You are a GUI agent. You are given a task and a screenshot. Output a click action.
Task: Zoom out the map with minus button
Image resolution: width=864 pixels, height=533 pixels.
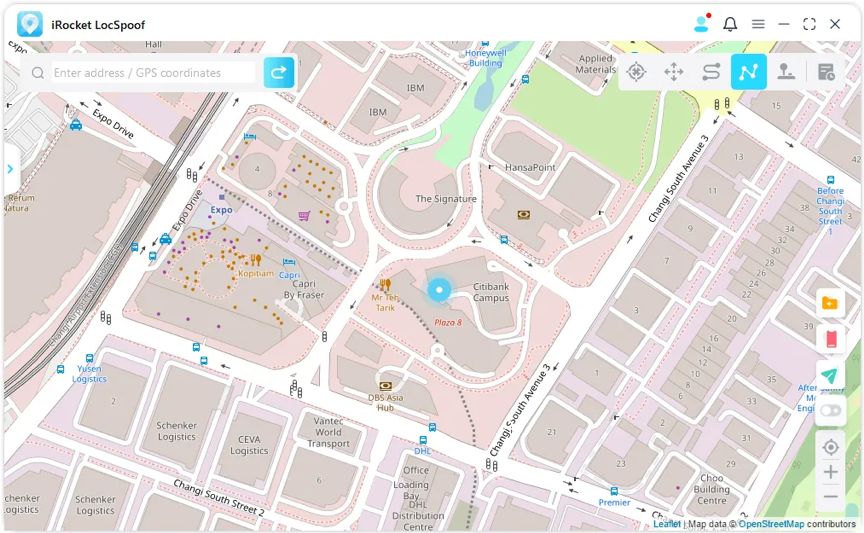830,496
